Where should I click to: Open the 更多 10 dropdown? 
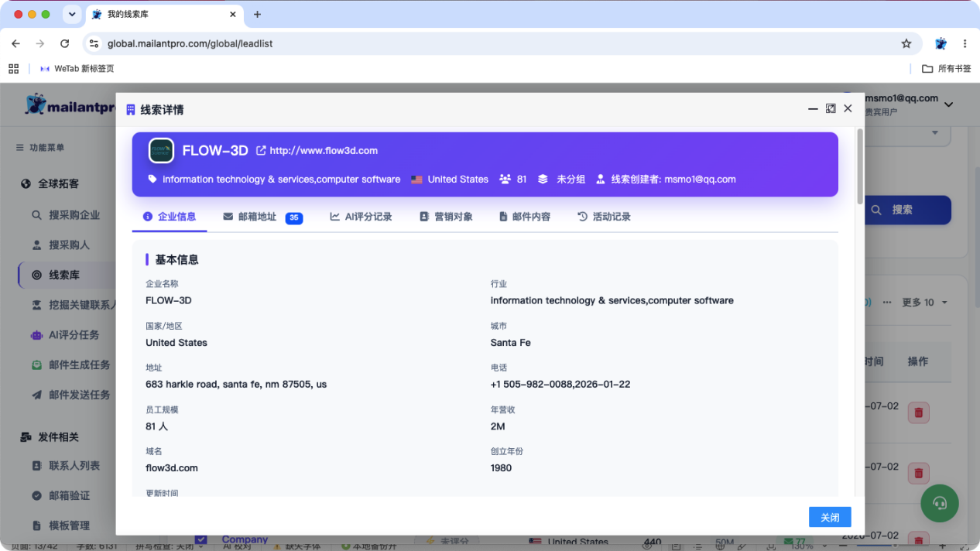point(924,303)
